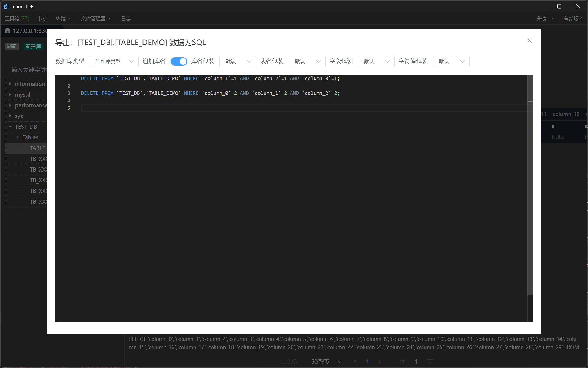This screenshot has height=368, width=588.
Task: Open the 文件管理器 menu
Action: [94, 18]
